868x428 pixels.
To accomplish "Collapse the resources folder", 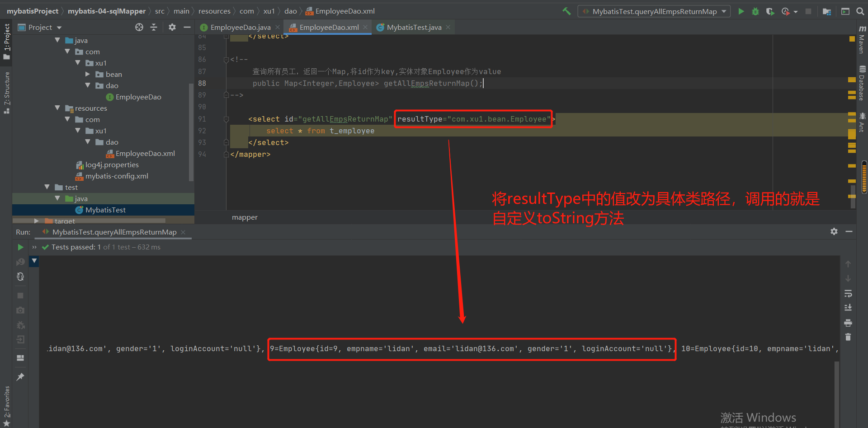I will coord(57,108).
